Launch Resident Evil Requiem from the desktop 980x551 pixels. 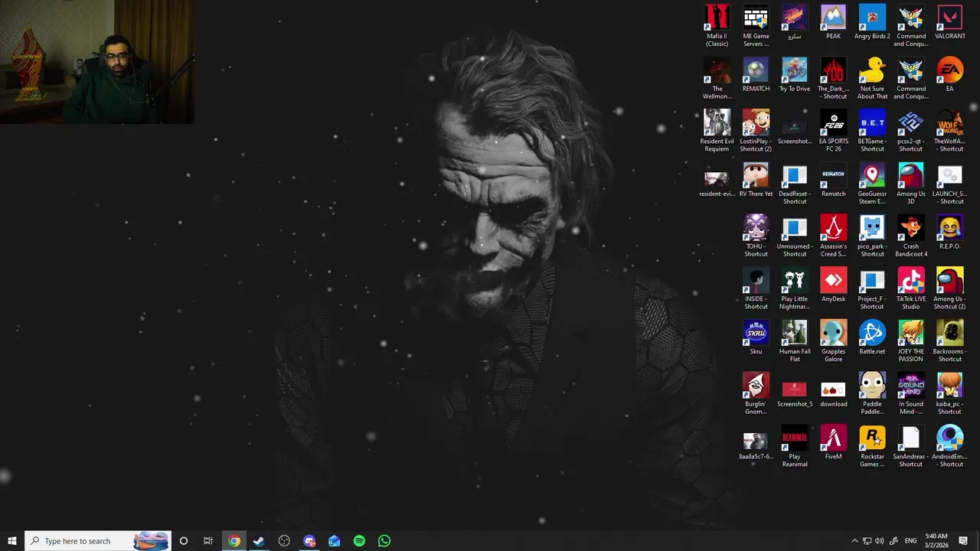click(x=717, y=130)
